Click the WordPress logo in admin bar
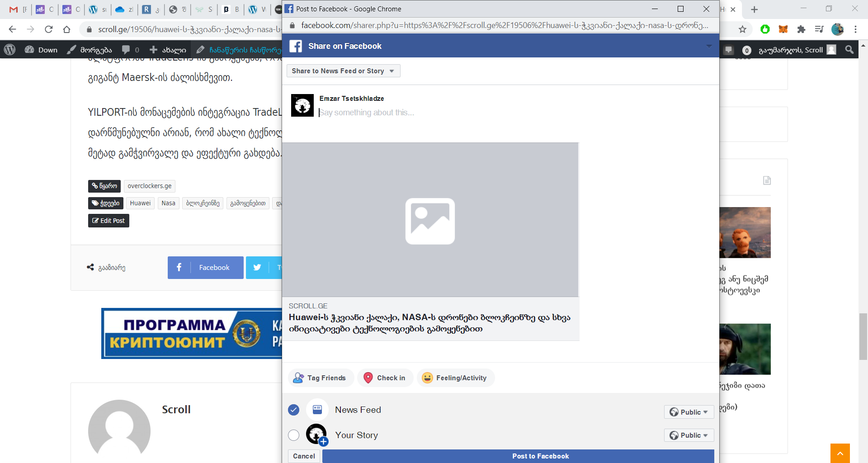Viewport: 868px width, 463px height. click(x=10, y=50)
